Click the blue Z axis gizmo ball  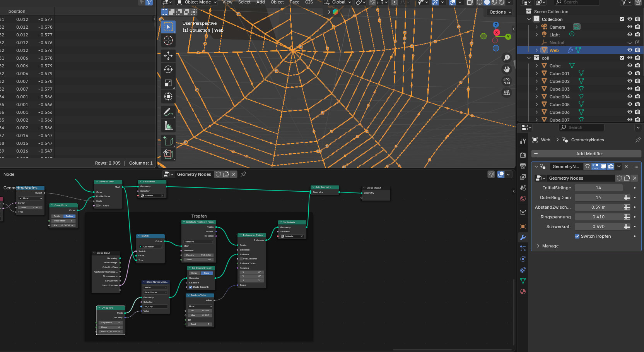[496, 25]
